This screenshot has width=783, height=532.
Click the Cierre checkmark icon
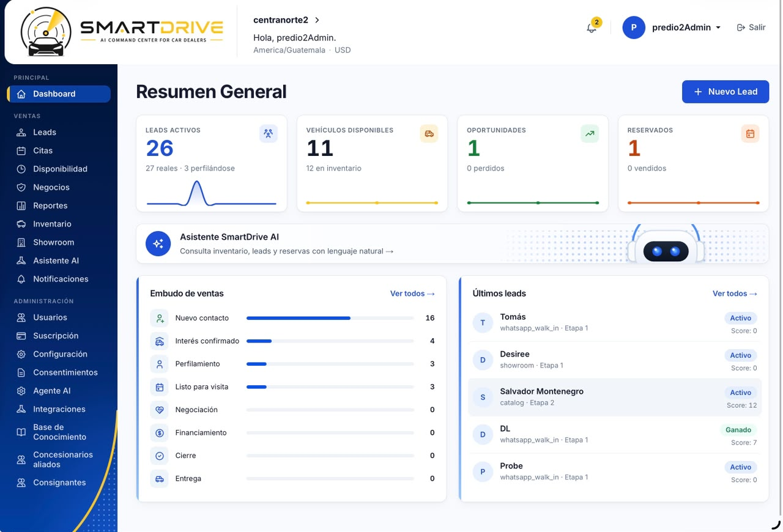pyautogui.click(x=159, y=456)
